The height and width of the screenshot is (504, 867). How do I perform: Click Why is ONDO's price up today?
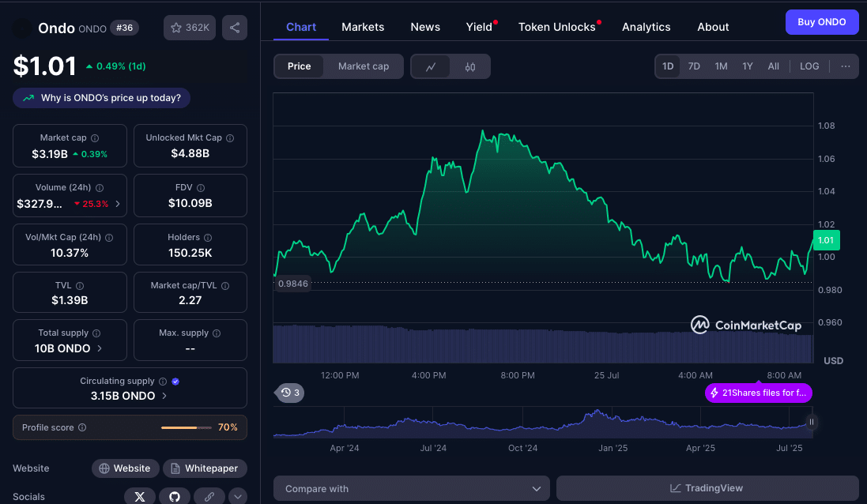[x=102, y=98]
